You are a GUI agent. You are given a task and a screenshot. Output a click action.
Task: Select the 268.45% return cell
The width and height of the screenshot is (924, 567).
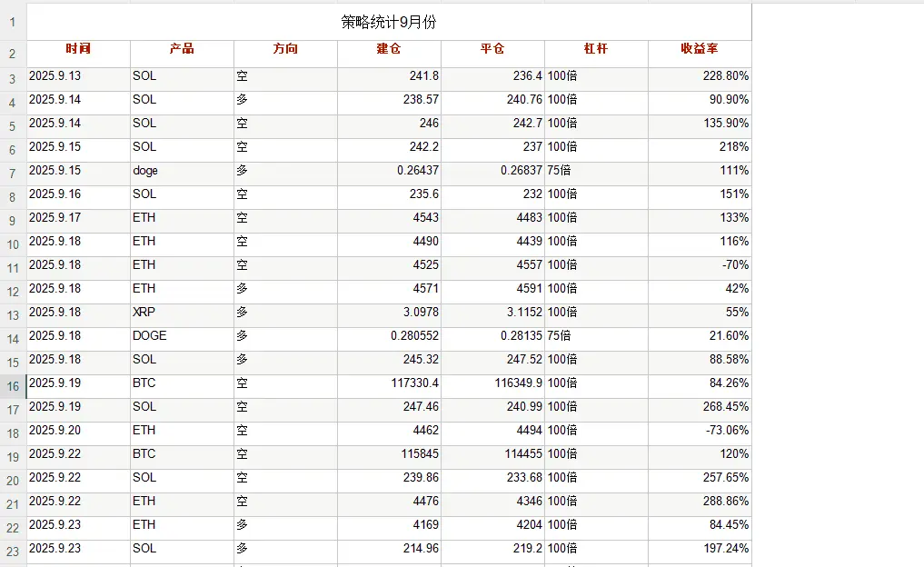(x=700, y=410)
